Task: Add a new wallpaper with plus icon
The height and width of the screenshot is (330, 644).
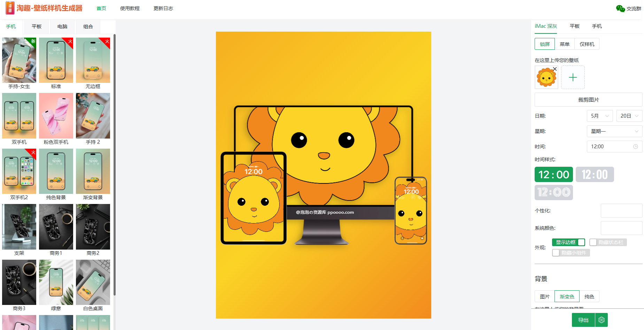Action: [x=573, y=77]
